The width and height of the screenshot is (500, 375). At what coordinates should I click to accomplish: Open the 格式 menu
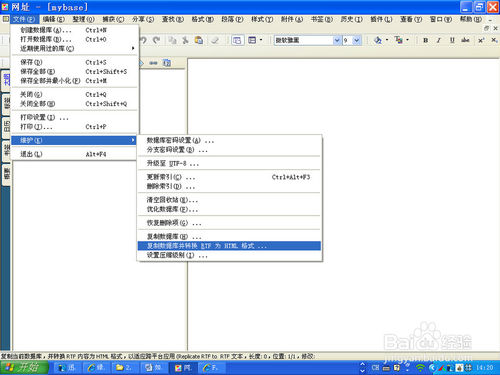[x=202, y=19]
